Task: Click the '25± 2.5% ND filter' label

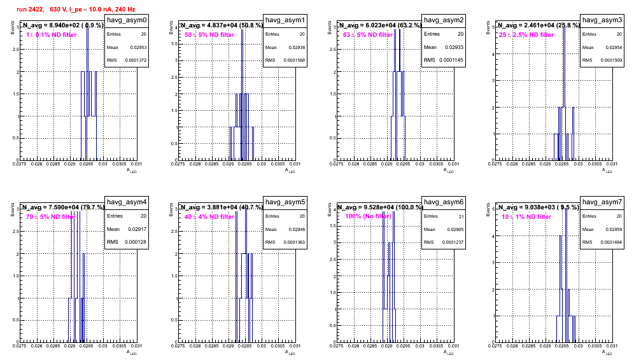Action: 526,35
